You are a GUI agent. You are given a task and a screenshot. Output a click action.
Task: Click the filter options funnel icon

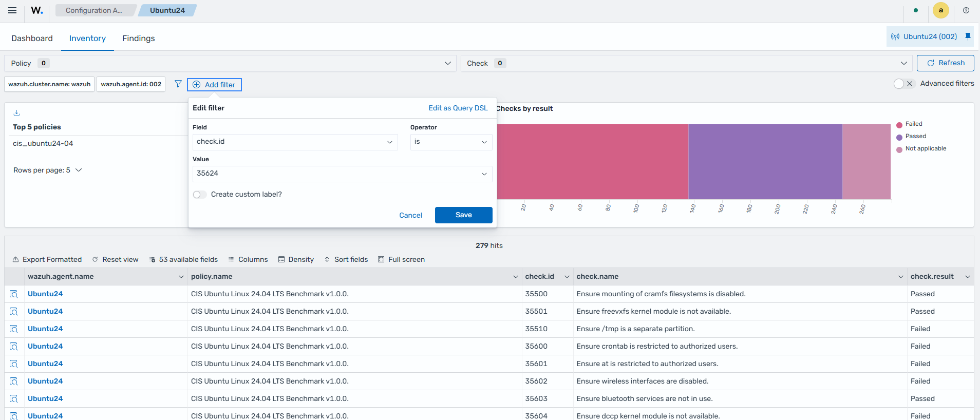point(178,84)
